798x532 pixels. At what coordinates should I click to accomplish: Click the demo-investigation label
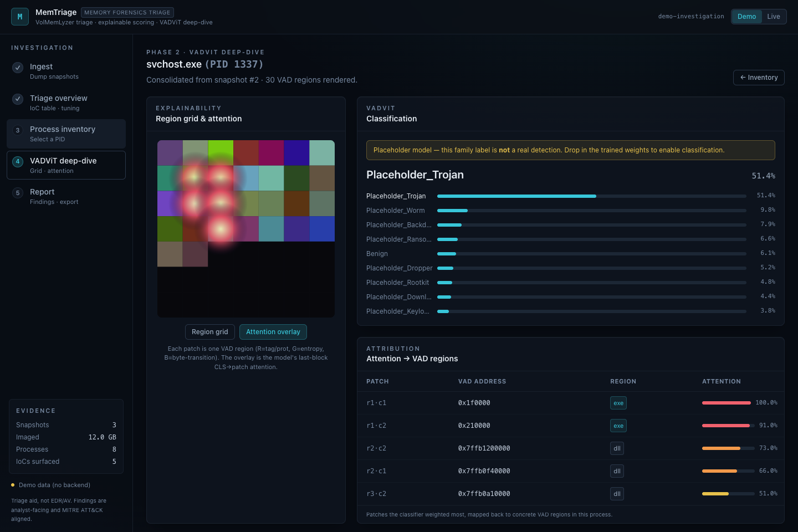coord(691,17)
